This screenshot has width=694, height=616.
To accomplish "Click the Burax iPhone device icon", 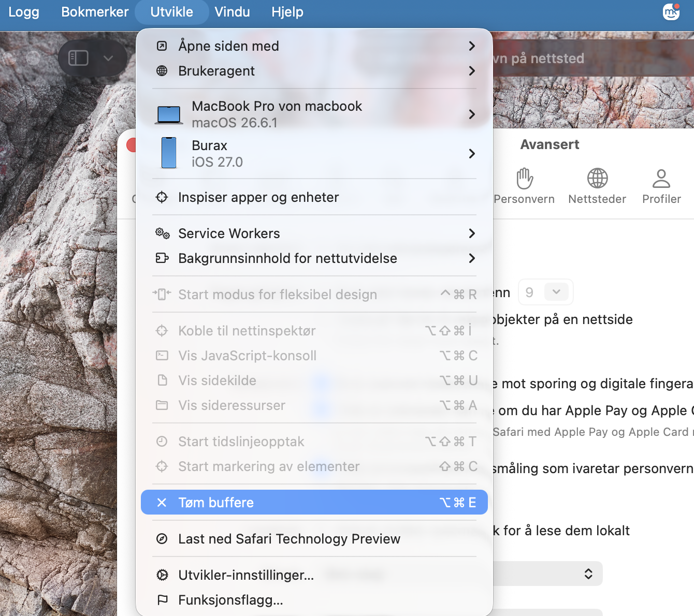I will 169,153.
